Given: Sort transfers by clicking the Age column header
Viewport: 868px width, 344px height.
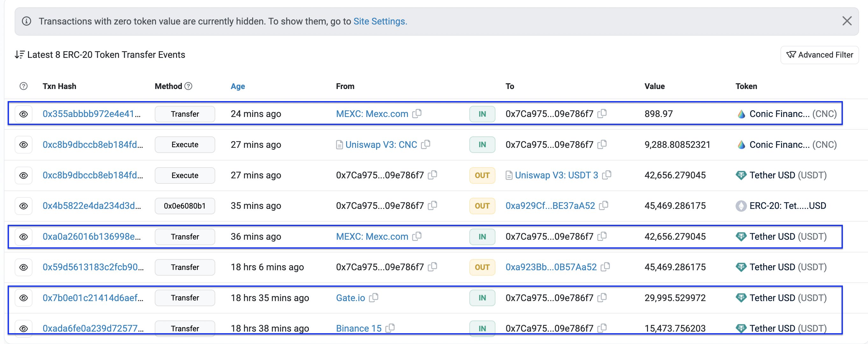Looking at the screenshot, I should [238, 86].
